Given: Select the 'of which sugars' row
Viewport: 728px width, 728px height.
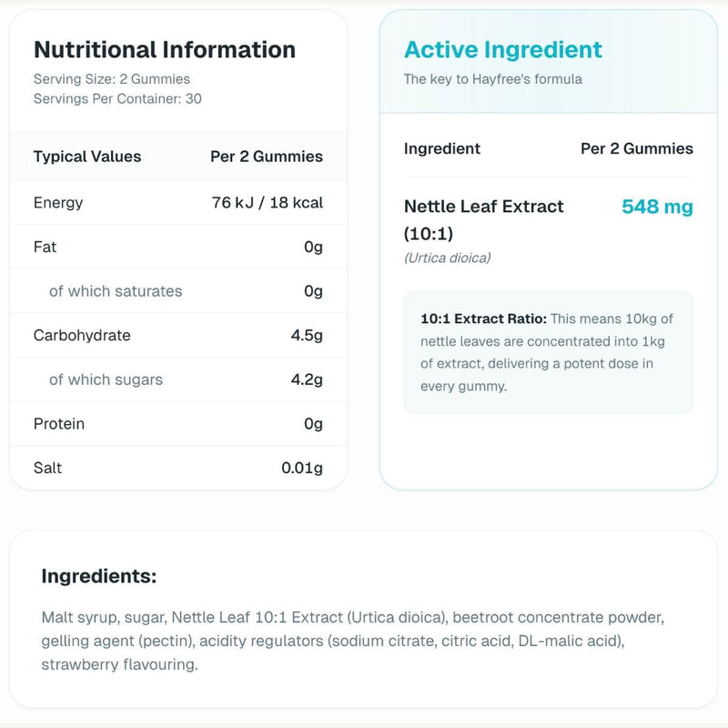Looking at the screenshot, I should pos(178,379).
